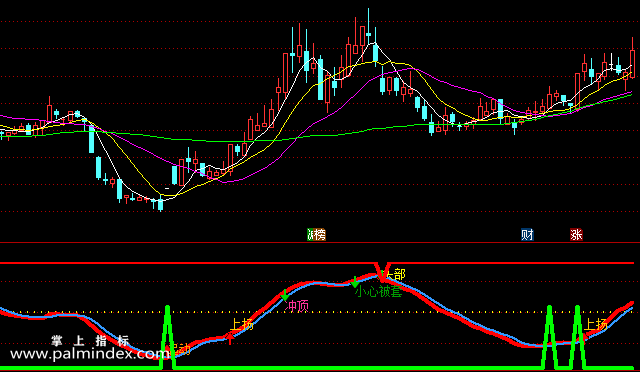
Task: Click the red V-shaped 大部 top marker
Action: point(382,272)
